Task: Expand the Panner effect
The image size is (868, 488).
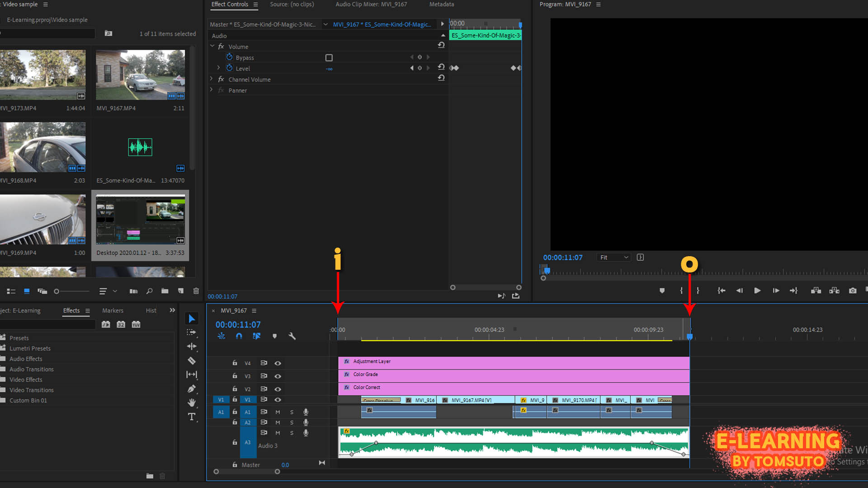Action: pyautogui.click(x=211, y=90)
